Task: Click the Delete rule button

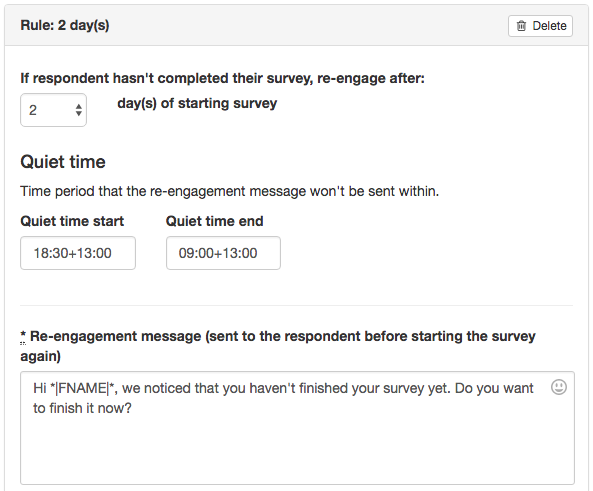Action: click(x=540, y=26)
